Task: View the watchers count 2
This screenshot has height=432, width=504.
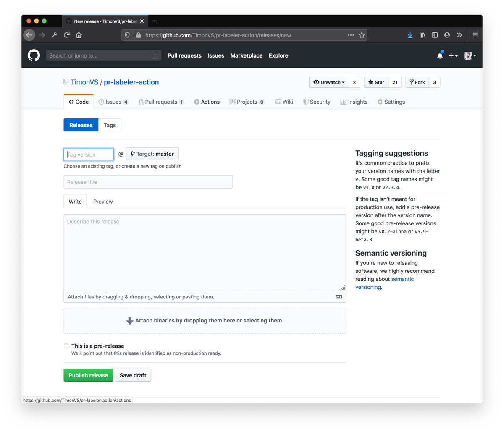Action: [x=354, y=82]
